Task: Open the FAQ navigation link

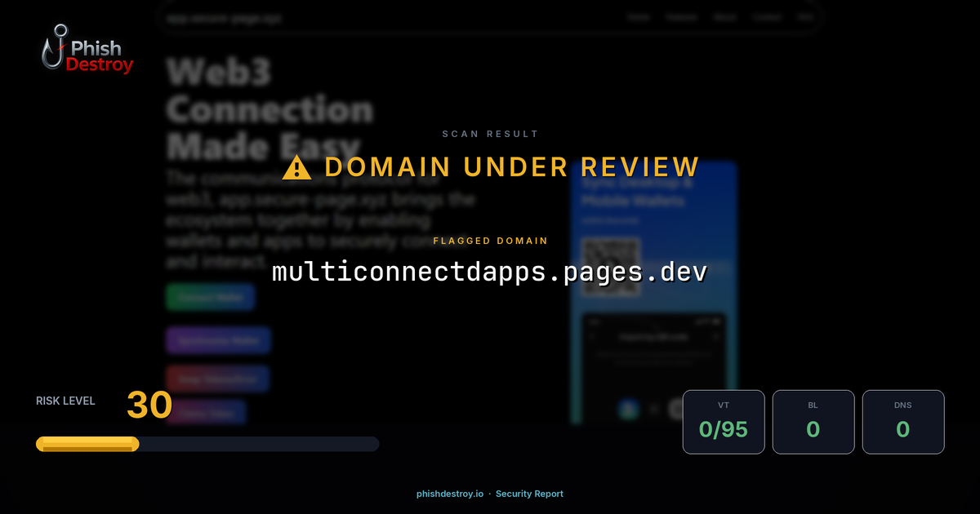Action: [804, 17]
